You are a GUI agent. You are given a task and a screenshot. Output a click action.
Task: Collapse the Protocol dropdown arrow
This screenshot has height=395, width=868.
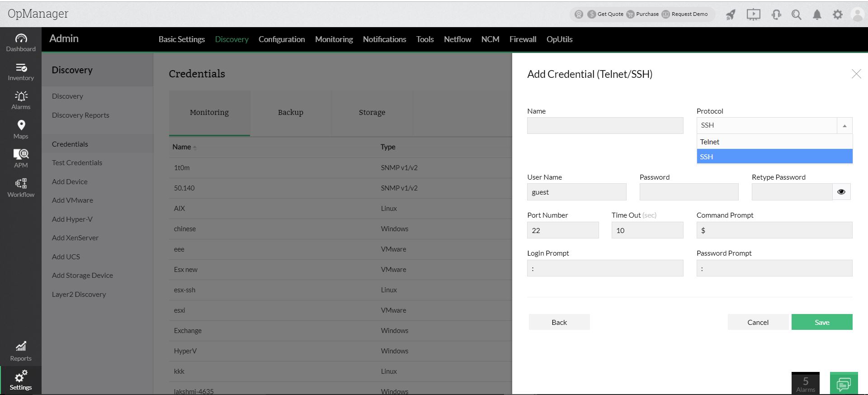click(x=844, y=126)
